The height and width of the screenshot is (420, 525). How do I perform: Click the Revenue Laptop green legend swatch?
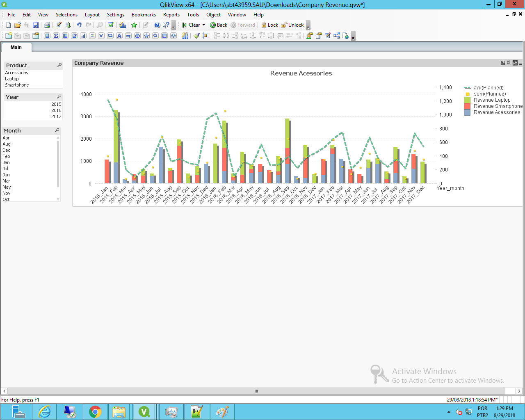coord(467,100)
